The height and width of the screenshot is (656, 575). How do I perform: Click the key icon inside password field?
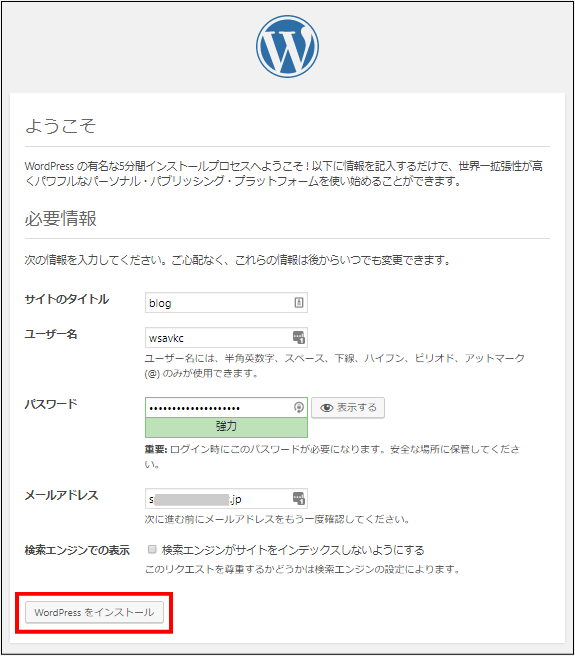coord(298,407)
